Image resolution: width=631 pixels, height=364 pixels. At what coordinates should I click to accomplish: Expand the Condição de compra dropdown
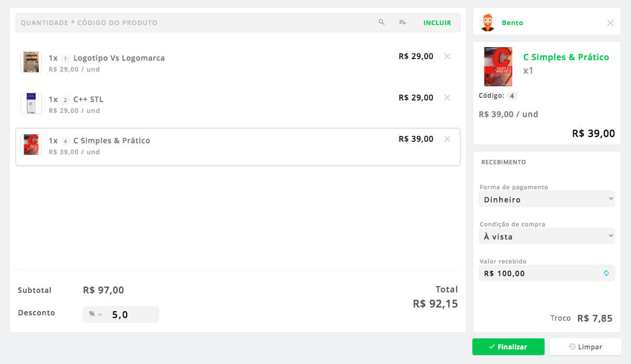tap(547, 236)
